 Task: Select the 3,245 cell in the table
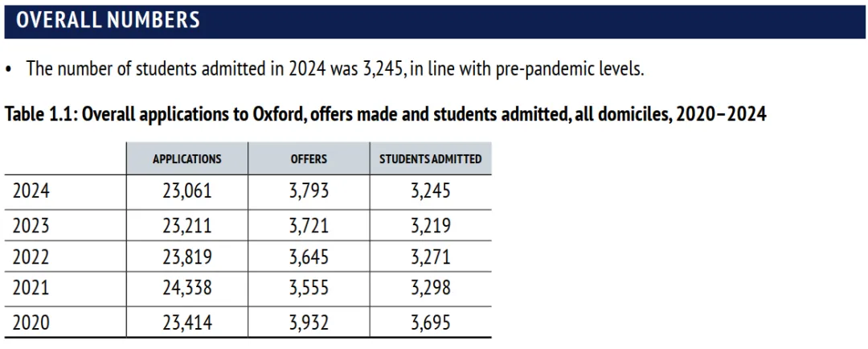[430, 192]
